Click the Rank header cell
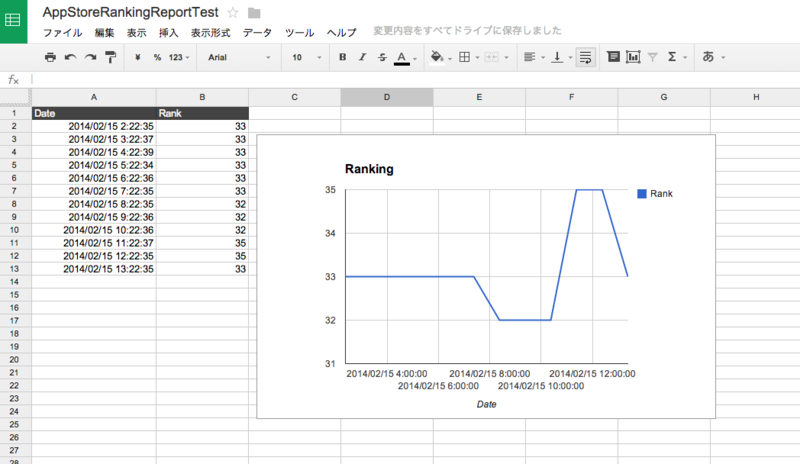Viewport: 800px width, 464px height. (202, 113)
